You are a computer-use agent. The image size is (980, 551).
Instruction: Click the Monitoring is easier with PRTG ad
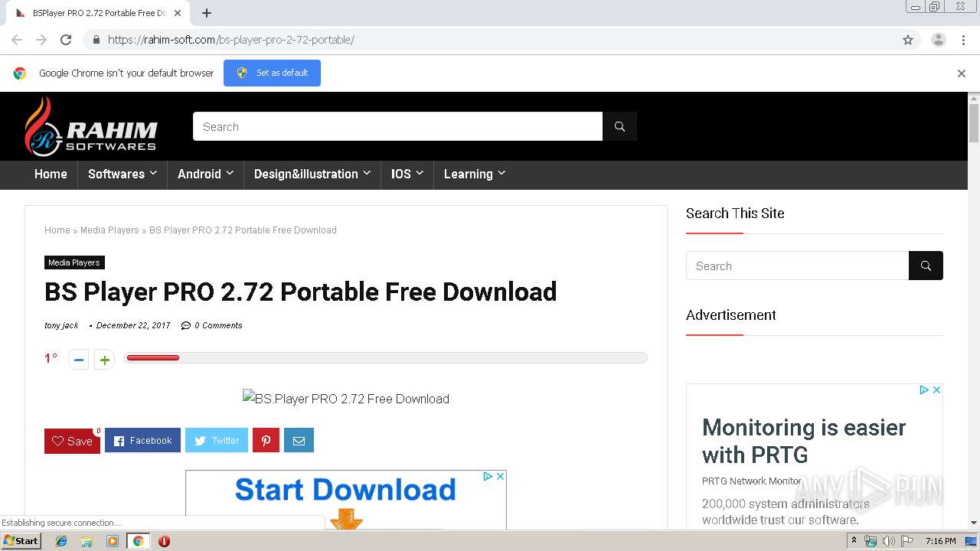click(x=804, y=441)
